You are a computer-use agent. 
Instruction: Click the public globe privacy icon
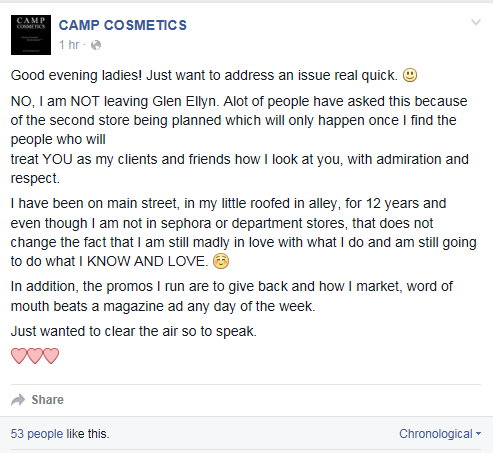(x=96, y=45)
